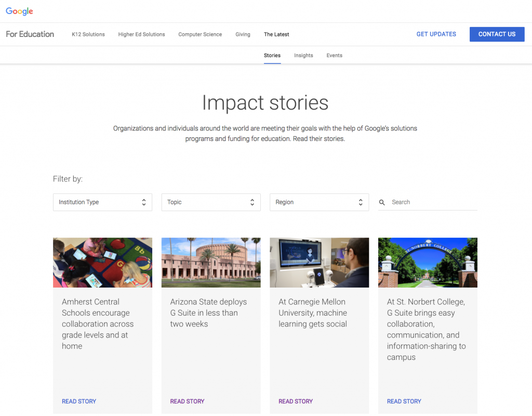Open the Higher Ed Solutions menu

pyautogui.click(x=141, y=34)
